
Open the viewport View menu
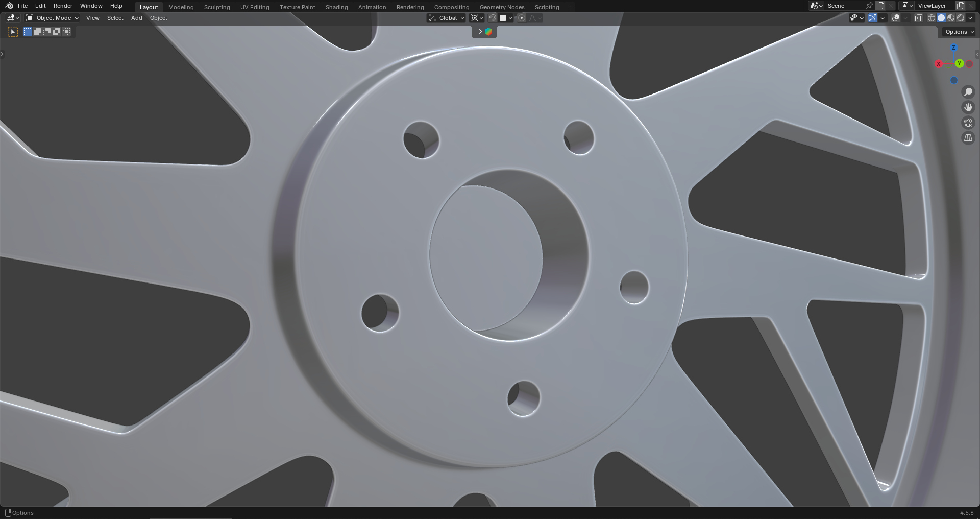(x=93, y=18)
